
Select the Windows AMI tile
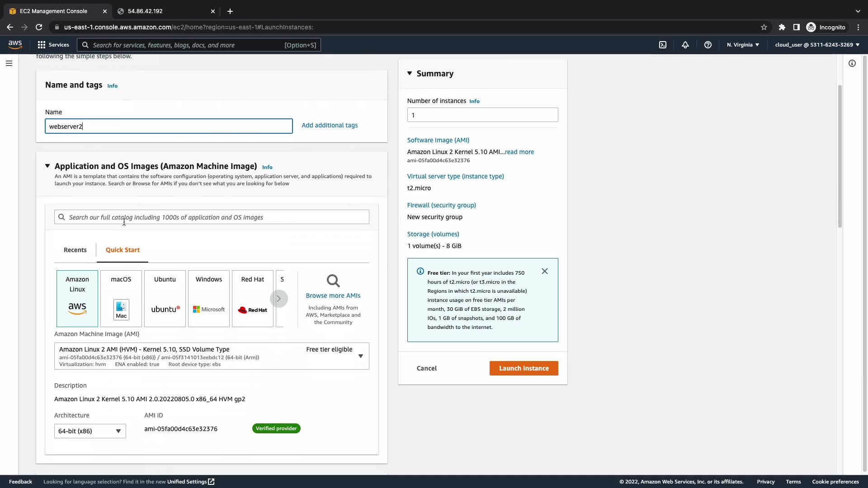click(x=209, y=298)
